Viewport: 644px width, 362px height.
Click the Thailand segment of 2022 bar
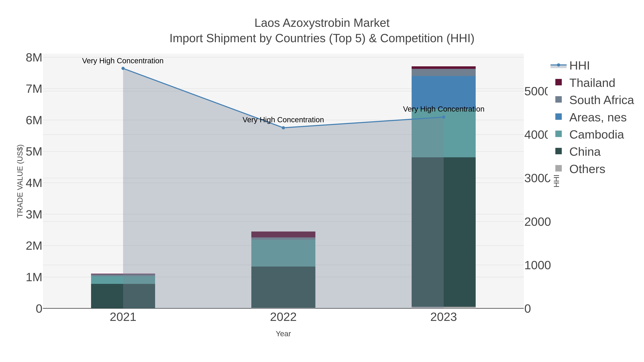pyautogui.click(x=283, y=235)
